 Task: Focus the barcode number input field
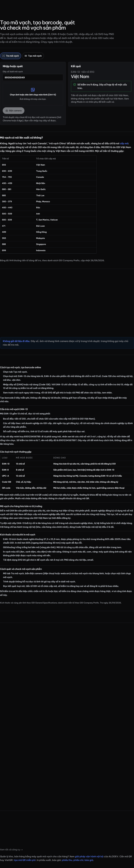[33, 78]
